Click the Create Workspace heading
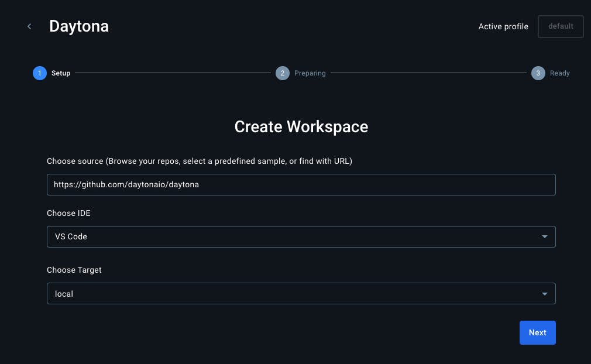The image size is (591, 364). 301,126
